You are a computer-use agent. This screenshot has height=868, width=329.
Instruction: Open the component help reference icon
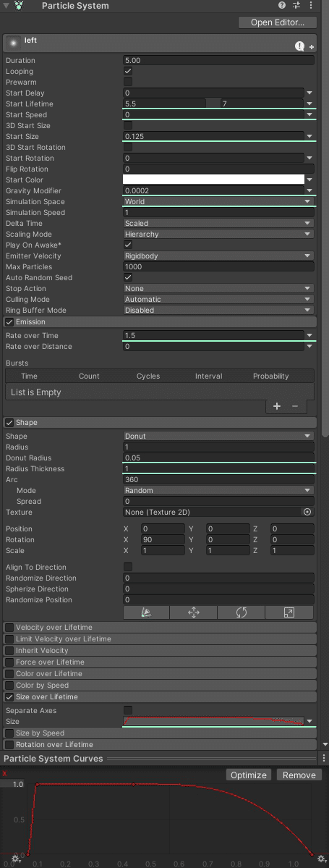282,6
